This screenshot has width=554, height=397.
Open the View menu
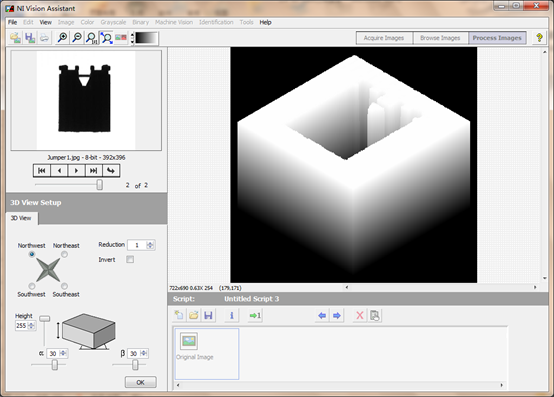click(46, 22)
